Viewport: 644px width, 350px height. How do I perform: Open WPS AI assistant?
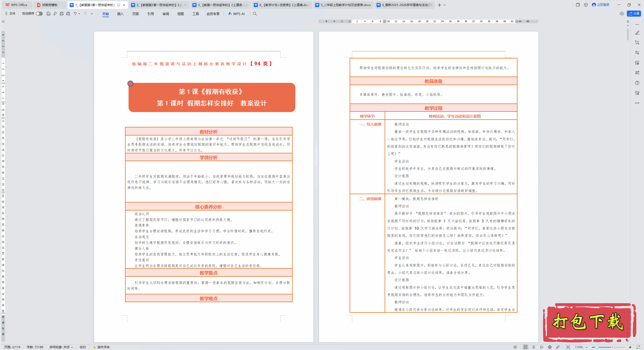pos(236,14)
